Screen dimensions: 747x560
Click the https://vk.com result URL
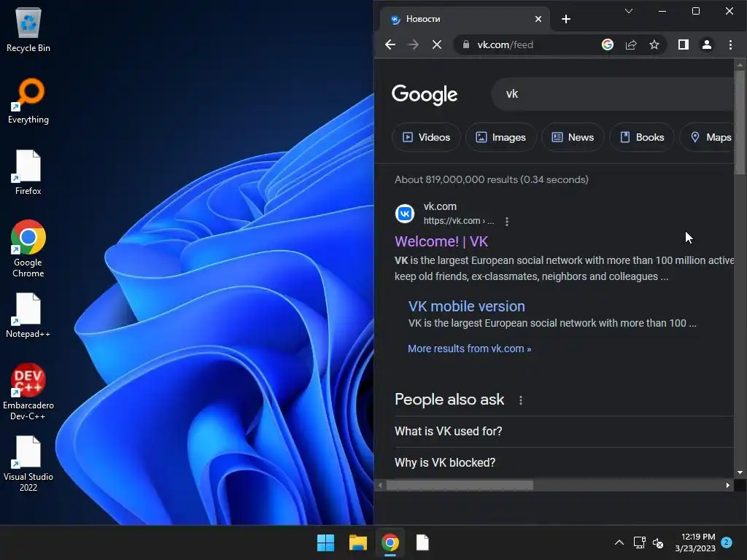(459, 221)
